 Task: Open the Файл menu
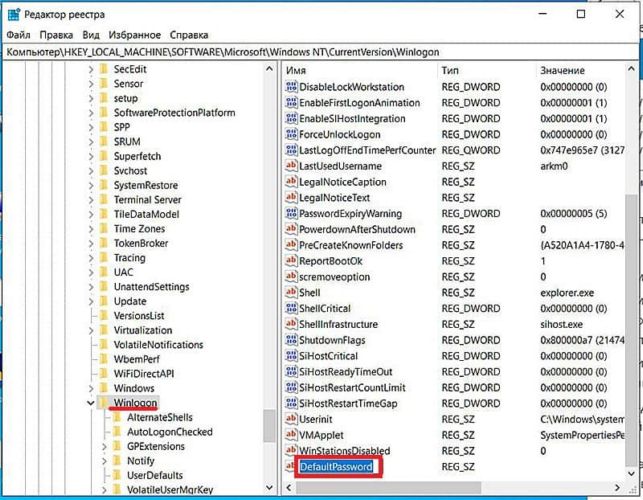coord(18,35)
